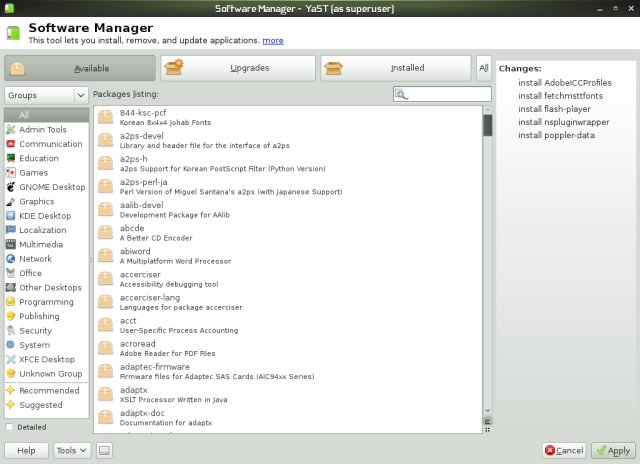
Task: Click the package icon next to abiword
Action: (105, 256)
